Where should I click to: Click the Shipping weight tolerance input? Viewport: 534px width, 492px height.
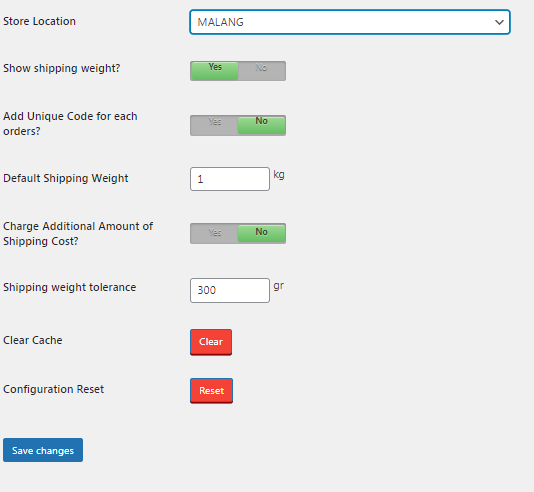[x=230, y=290]
